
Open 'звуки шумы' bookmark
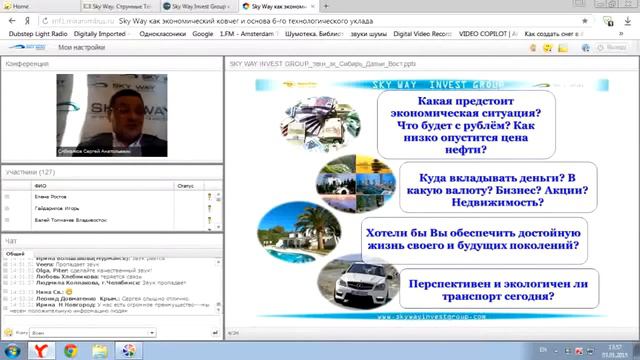coord(369,34)
